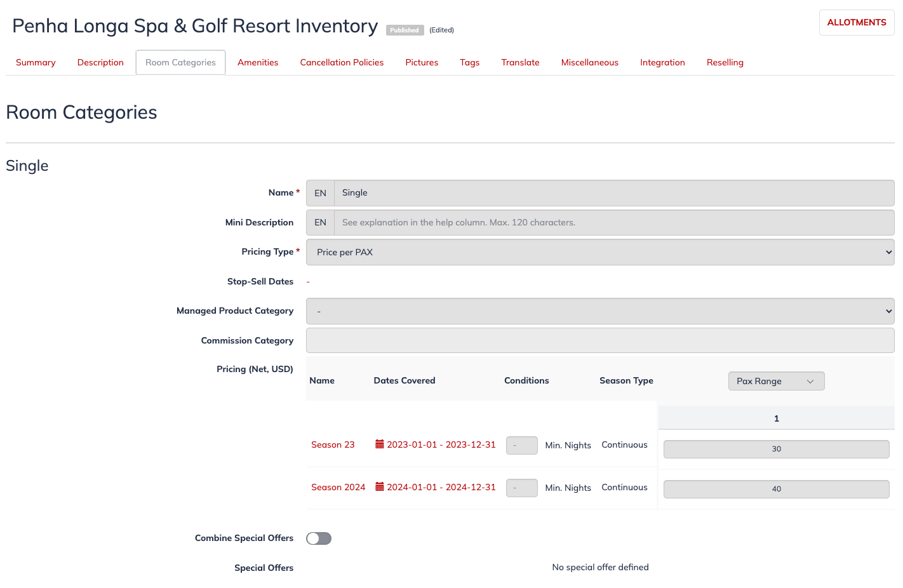This screenshot has width=903, height=588.
Task: Click Continuous in the Season 23 row
Action: pyautogui.click(x=624, y=444)
